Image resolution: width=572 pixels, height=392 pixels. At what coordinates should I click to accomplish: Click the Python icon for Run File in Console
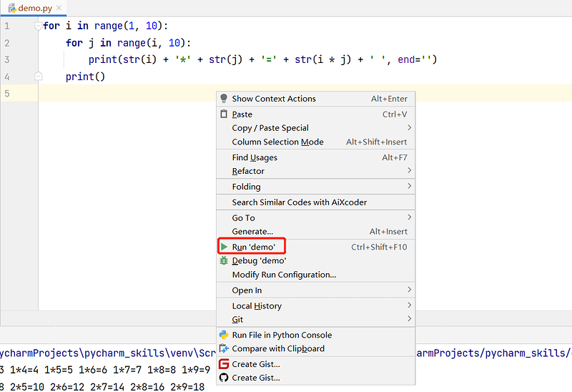[224, 335]
